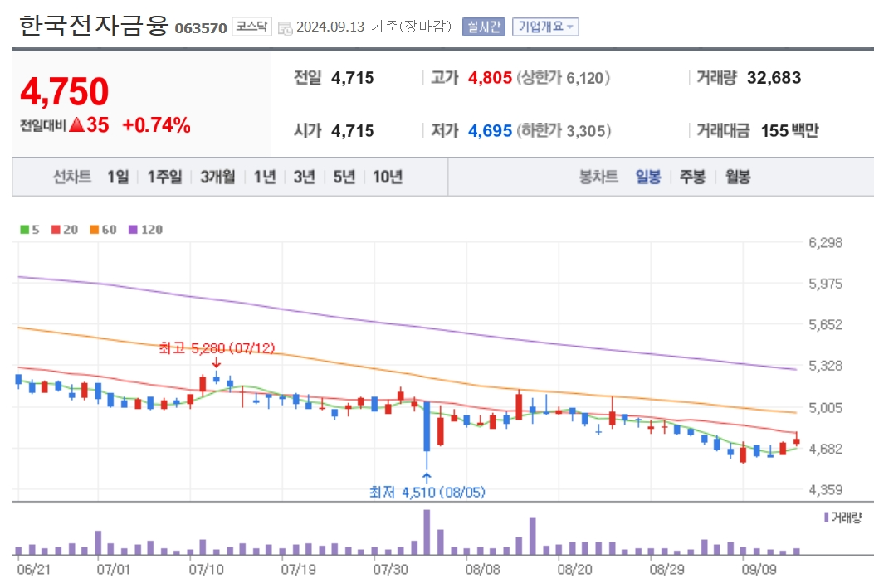This screenshot has width=874, height=588.
Task: Click the green 5-day moving average swatch
Action: pos(25,230)
